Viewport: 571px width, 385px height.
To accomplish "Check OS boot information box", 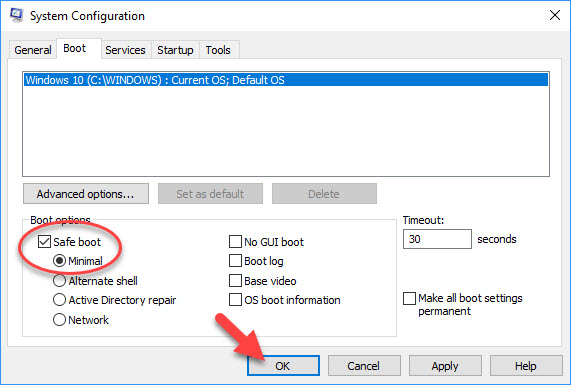I will click(235, 300).
